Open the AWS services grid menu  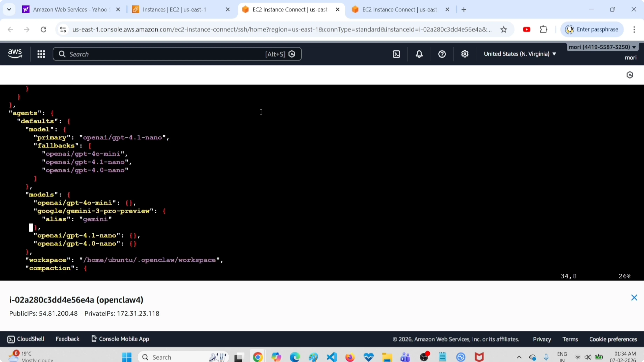click(41, 54)
